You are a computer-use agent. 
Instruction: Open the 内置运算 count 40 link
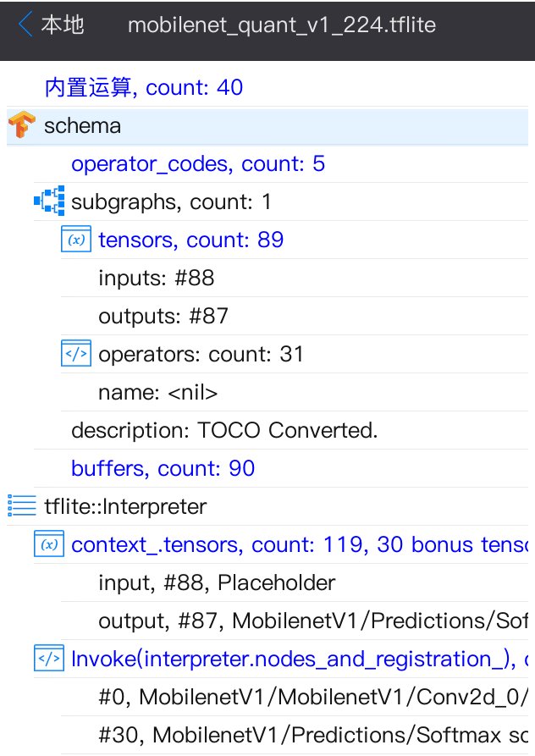pos(142,87)
